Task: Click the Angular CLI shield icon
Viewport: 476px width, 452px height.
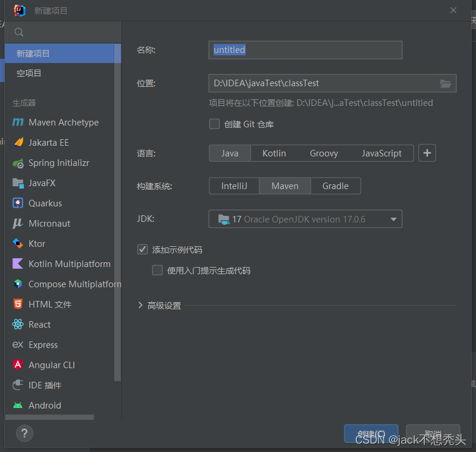Action: coord(18,365)
